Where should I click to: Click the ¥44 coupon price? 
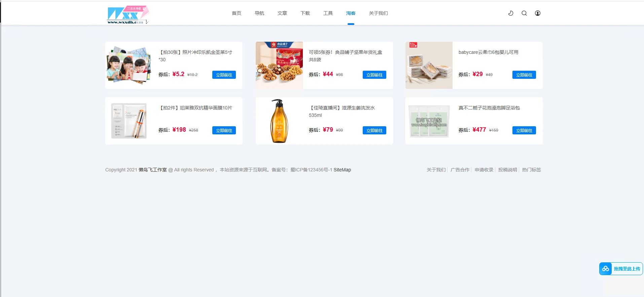pos(328,74)
